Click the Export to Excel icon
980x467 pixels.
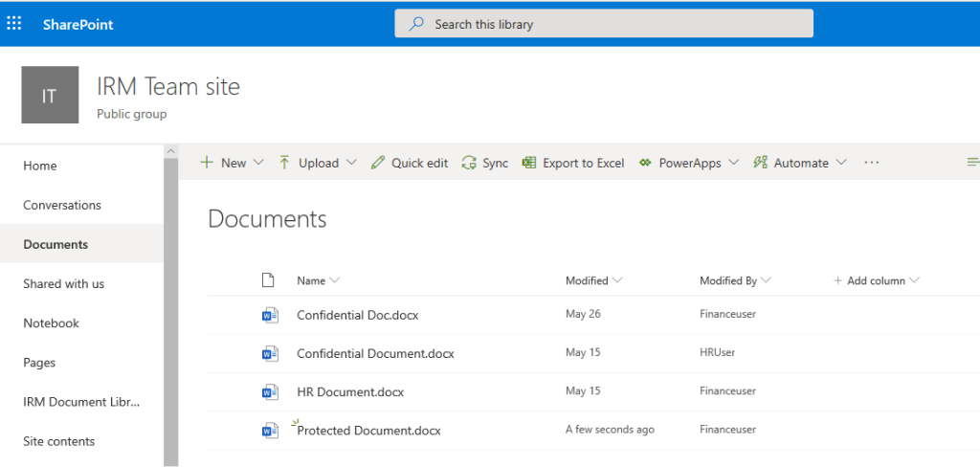[529, 163]
